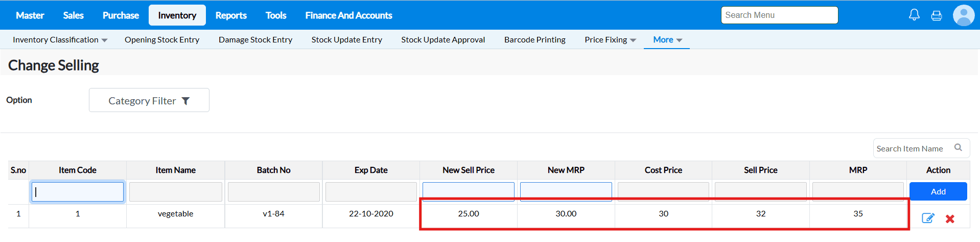The image size is (980, 242).
Task: Focus the Item Code input field
Action: click(x=78, y=192)
